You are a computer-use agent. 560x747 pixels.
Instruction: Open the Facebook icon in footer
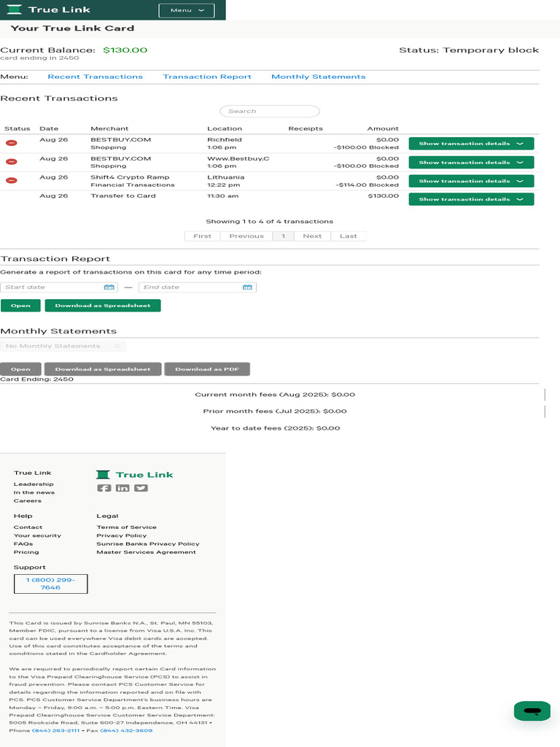pyautogui.click(x=104, y=488)
